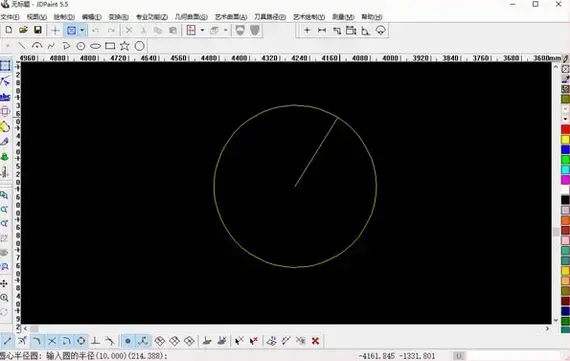Pick the magenta color swatch
The height and width of the screenshot is (361, 570).
tap(565, 180)
